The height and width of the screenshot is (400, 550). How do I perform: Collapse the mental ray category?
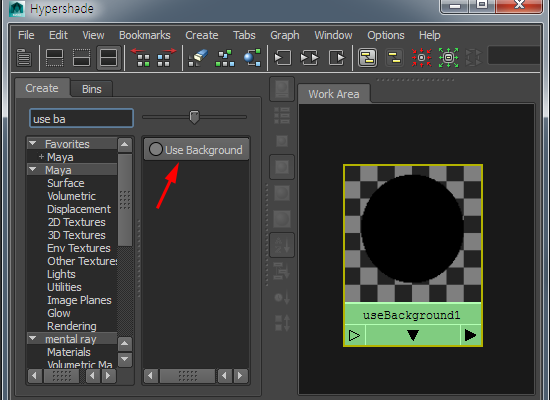33,339
